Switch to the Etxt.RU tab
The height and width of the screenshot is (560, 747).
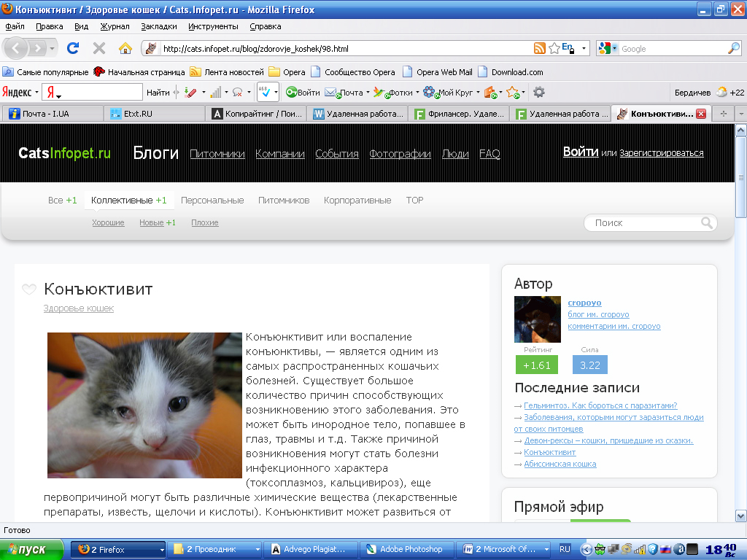coord(155,114)
